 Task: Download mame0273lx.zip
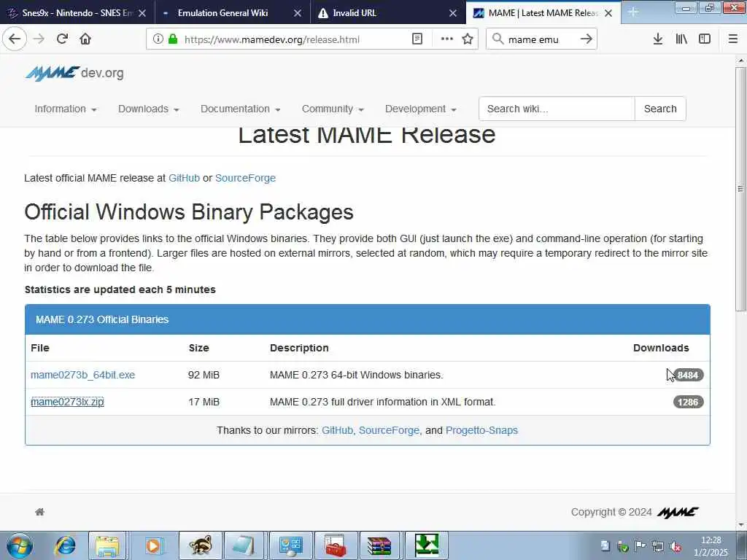tap(67, 402)
